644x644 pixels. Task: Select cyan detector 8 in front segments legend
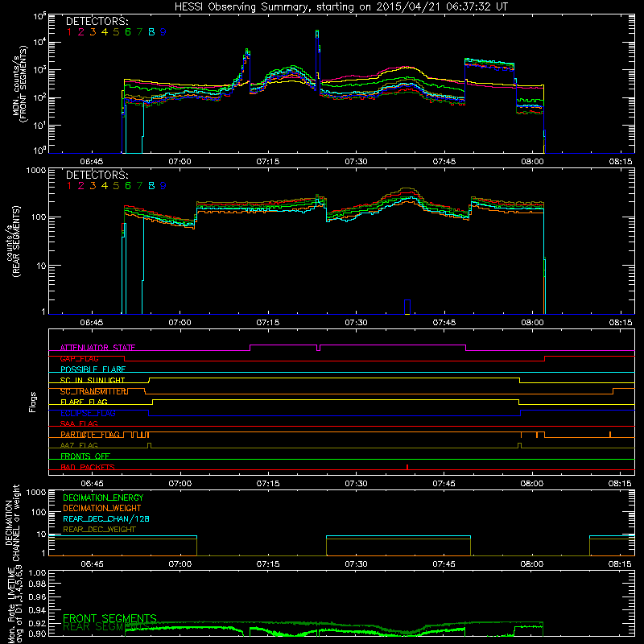[x=151, y=32]
